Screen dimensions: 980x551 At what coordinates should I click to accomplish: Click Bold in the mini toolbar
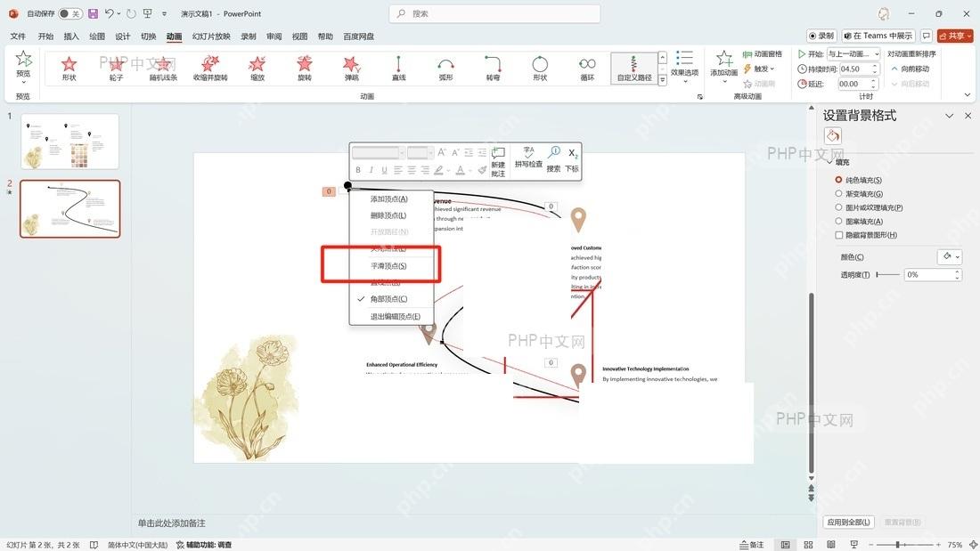pyautogui.click(x=358, y=170)
